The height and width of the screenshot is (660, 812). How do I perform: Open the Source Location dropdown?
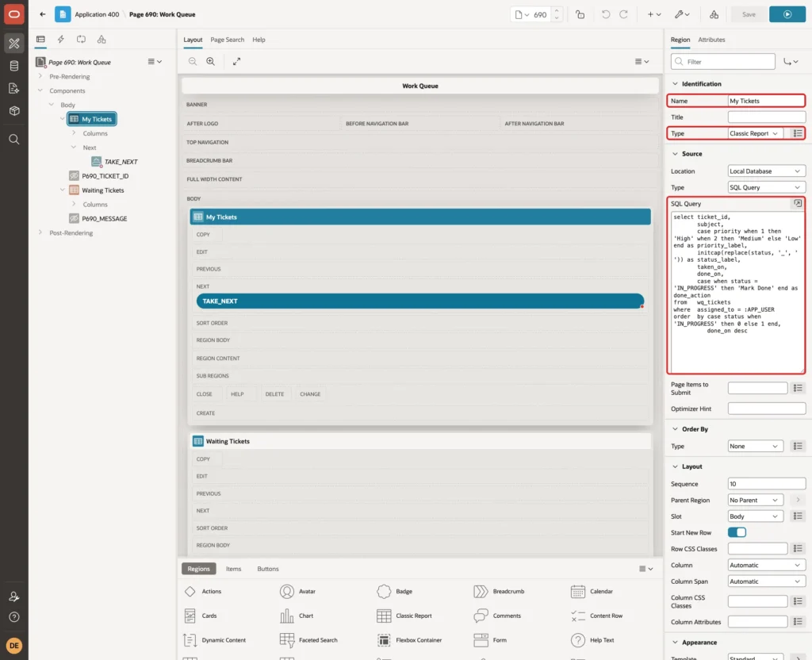click(767, 171)
